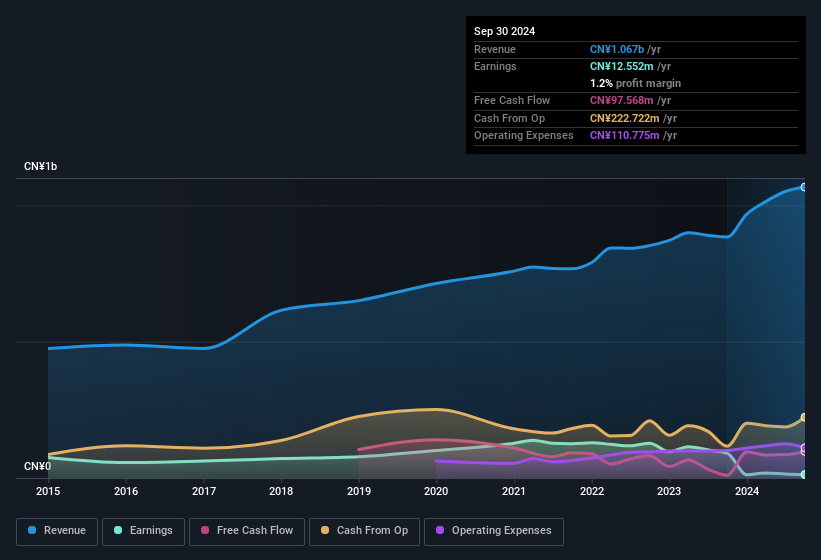Click the orange Cash From Op end marker
This screenshot has width=821, height=560.
click(803, 418)
